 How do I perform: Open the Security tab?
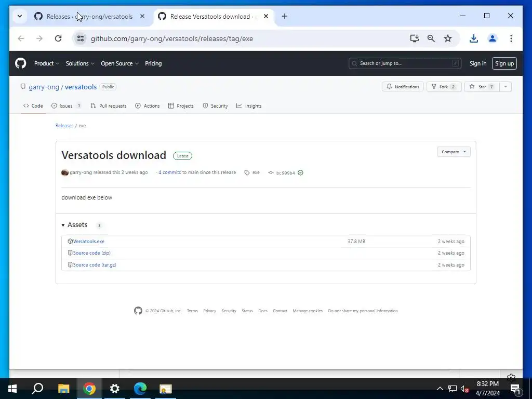(215, 106)
